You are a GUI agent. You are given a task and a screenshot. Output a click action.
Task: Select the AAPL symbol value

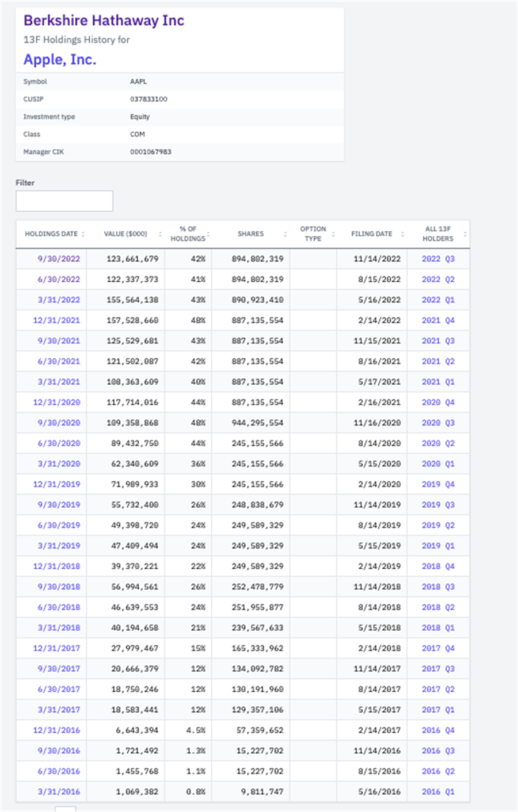(138, 82)
